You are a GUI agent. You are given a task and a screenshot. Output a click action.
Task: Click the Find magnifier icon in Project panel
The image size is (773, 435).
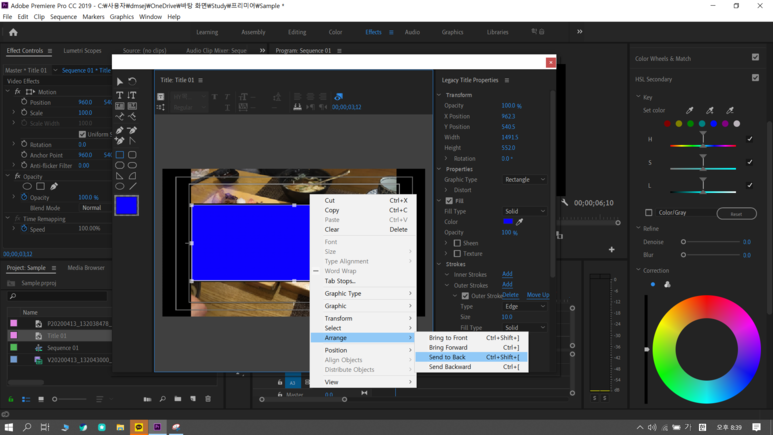163,399
